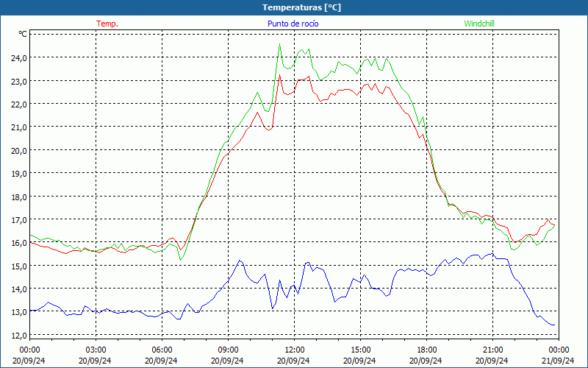
Task: Click the °C unit label on the axis
Action: (23, 34)
